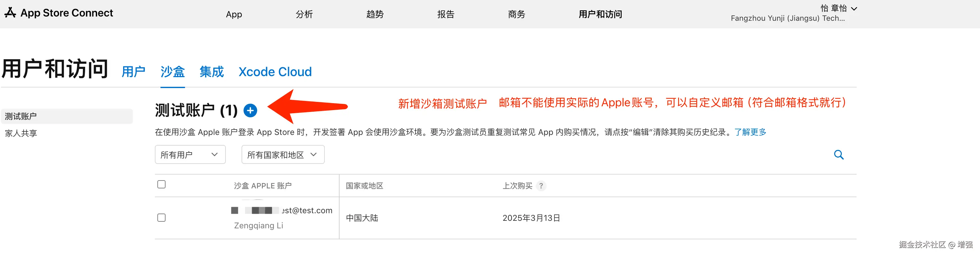Switch to the Xcode Cloud tab
This screenshot has width=980, height=256.
point(275,72)
